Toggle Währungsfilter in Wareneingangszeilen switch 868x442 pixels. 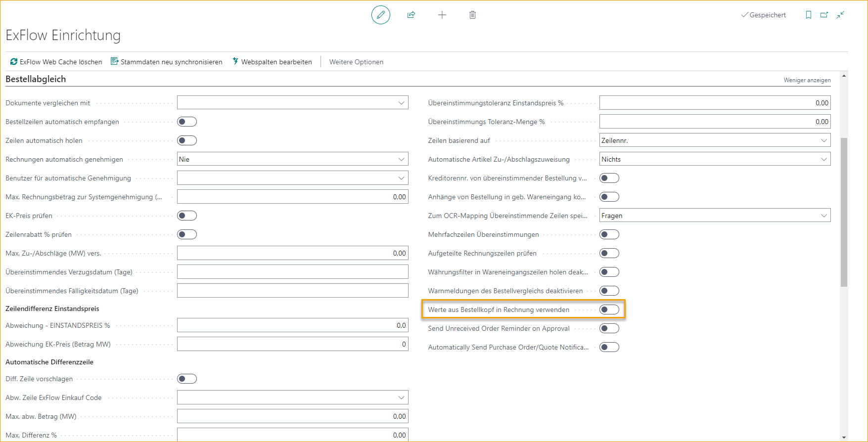(x=609, y=272)
